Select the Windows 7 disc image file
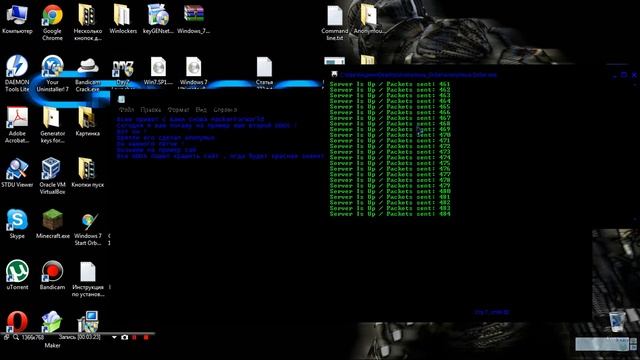The image size is (640, 360). coord(193,72)
